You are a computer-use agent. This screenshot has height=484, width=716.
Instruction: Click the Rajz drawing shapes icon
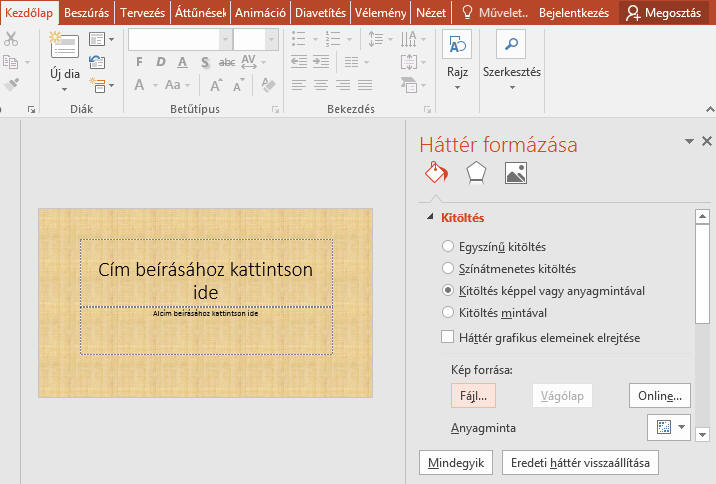[x=457, y=46]
